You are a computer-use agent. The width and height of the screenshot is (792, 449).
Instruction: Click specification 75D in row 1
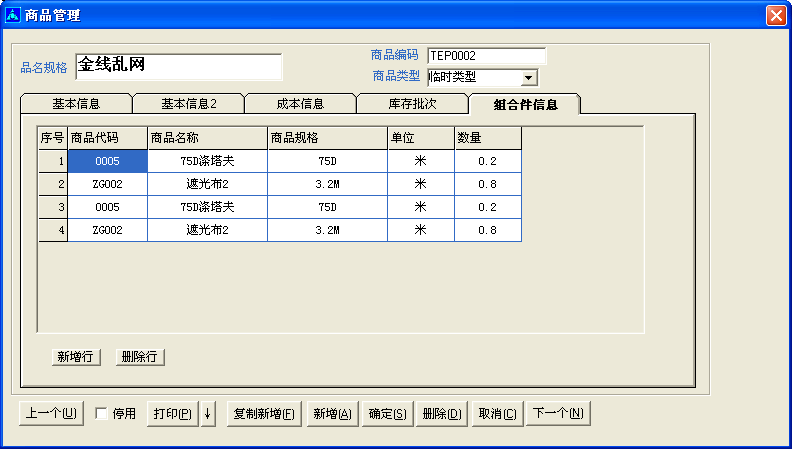coord(328,161)
